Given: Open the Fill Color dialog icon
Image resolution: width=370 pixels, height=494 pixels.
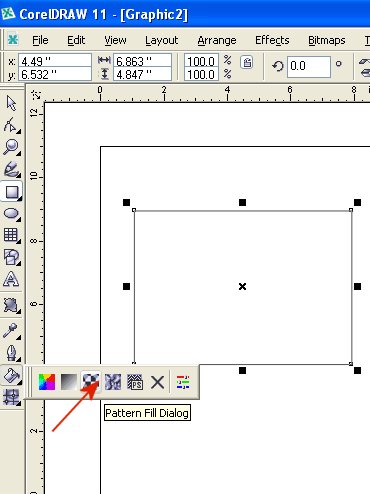Looking at the screenshot, I should tap(47, 382).
